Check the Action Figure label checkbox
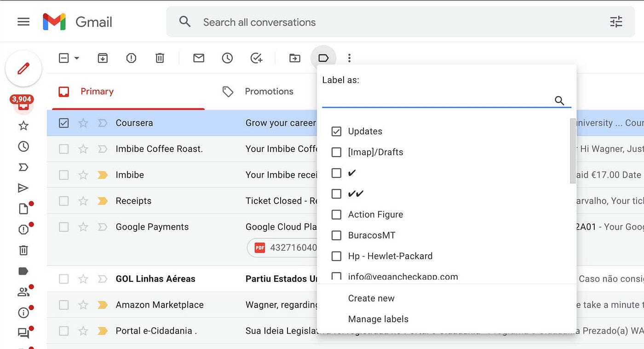The width and height of the screenshot is (644, 349). click(336, 215)
